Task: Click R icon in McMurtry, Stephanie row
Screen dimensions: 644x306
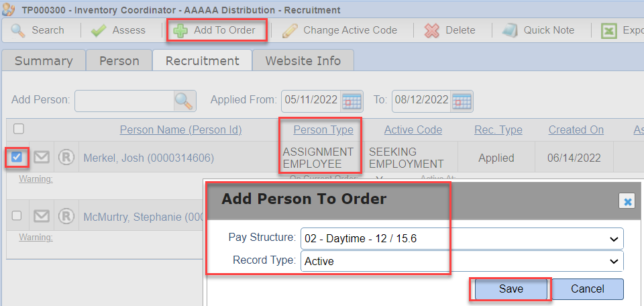Action: pyautogui.click(x=66, y=216)
